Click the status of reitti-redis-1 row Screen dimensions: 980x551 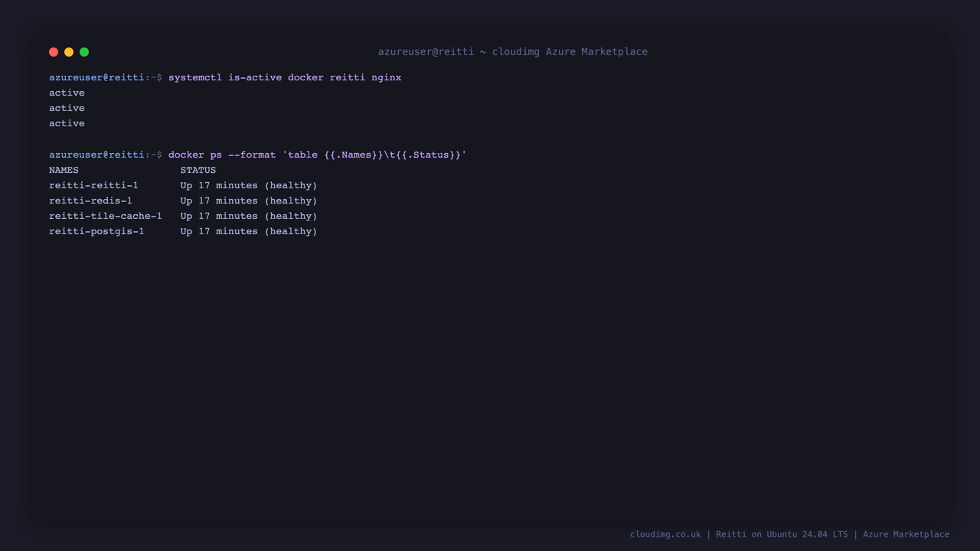(249, 201)
